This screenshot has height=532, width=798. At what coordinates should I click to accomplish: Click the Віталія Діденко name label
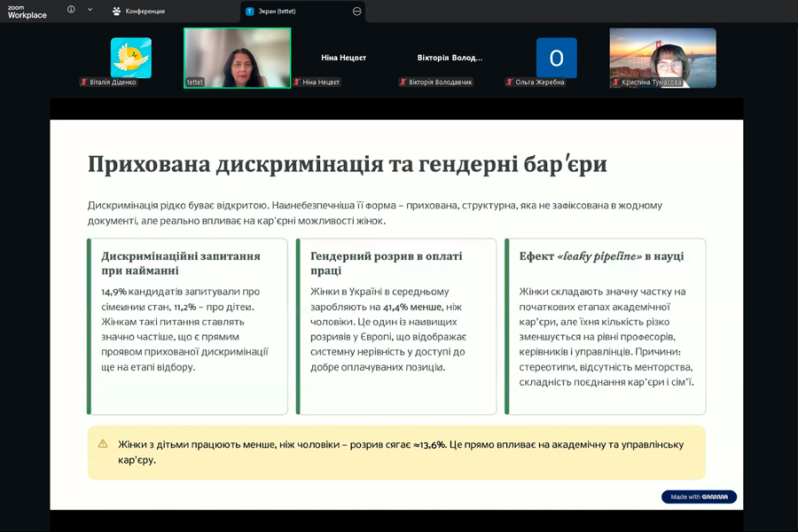coord(113,82)
